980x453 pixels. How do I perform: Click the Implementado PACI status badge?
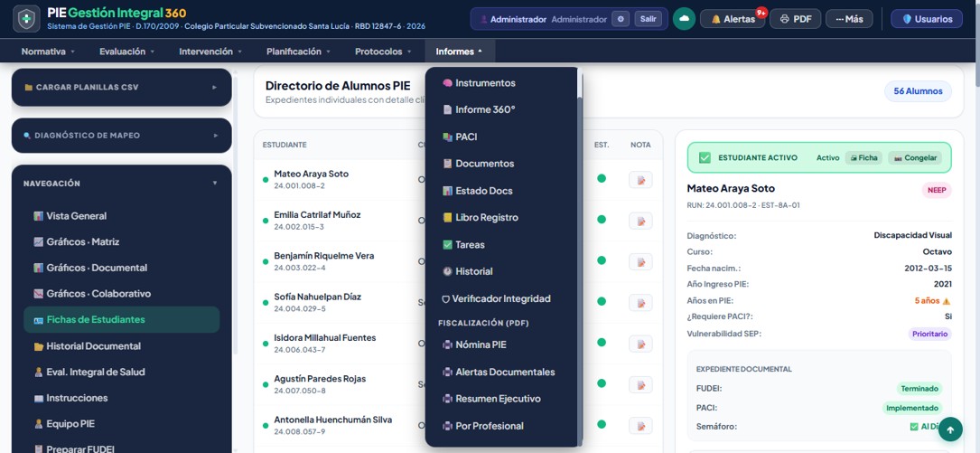coord(912,408)
